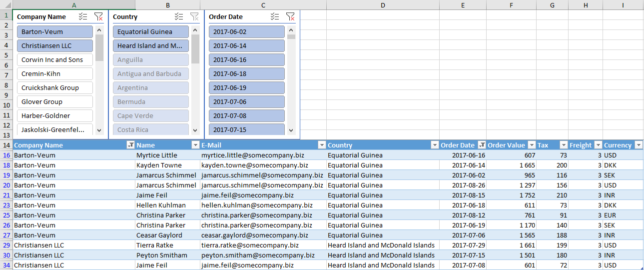
Task: Toggle multi-select in Order Date slicer
Action: coord(275,16)
